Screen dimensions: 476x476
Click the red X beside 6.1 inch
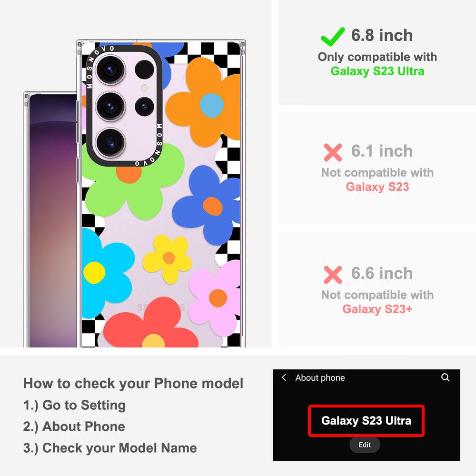[333, 152]
